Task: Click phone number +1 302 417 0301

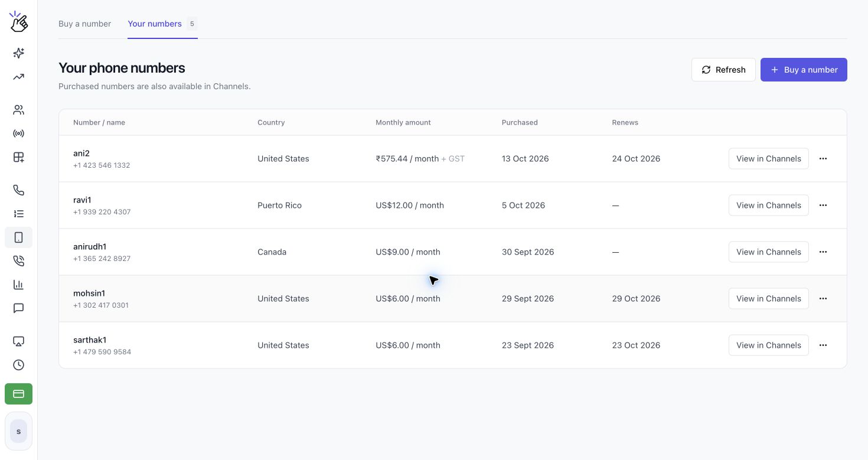Action: pyautogui.click(x=101, y=305)
